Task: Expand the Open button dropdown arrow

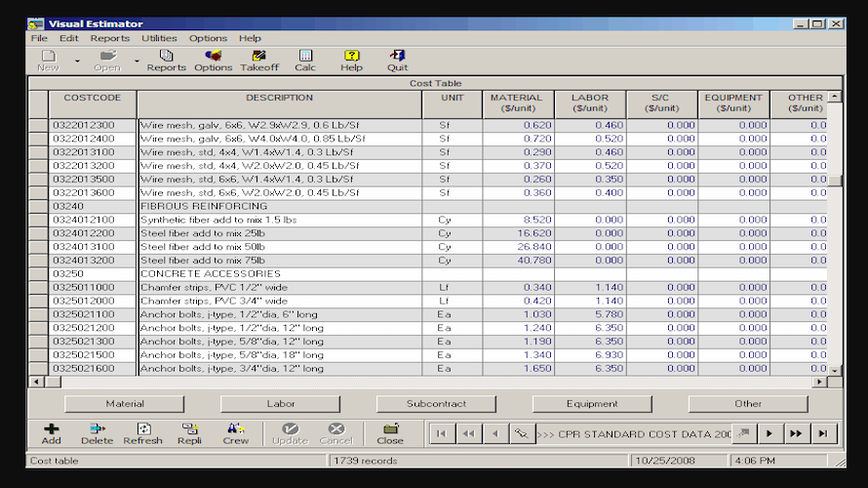Action: click(x=136, y=61)
